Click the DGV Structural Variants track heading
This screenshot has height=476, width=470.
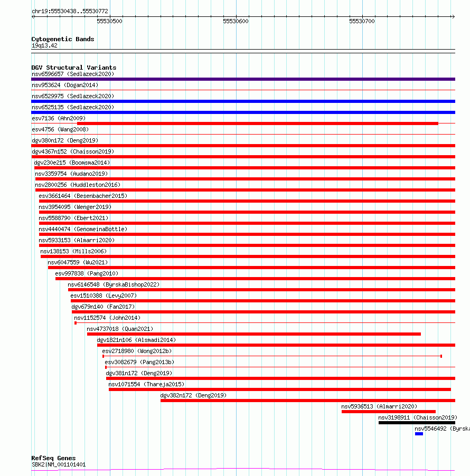point(74,68)
